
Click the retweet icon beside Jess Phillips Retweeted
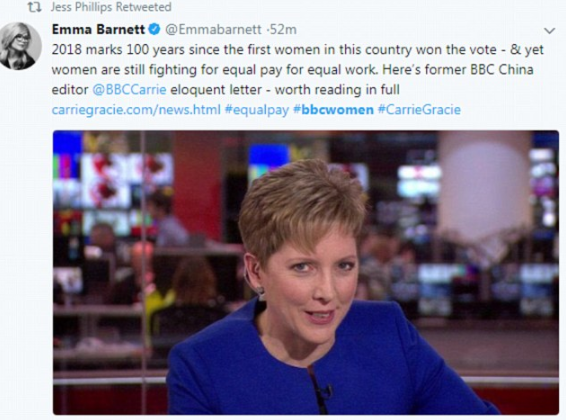coord(35,7)
